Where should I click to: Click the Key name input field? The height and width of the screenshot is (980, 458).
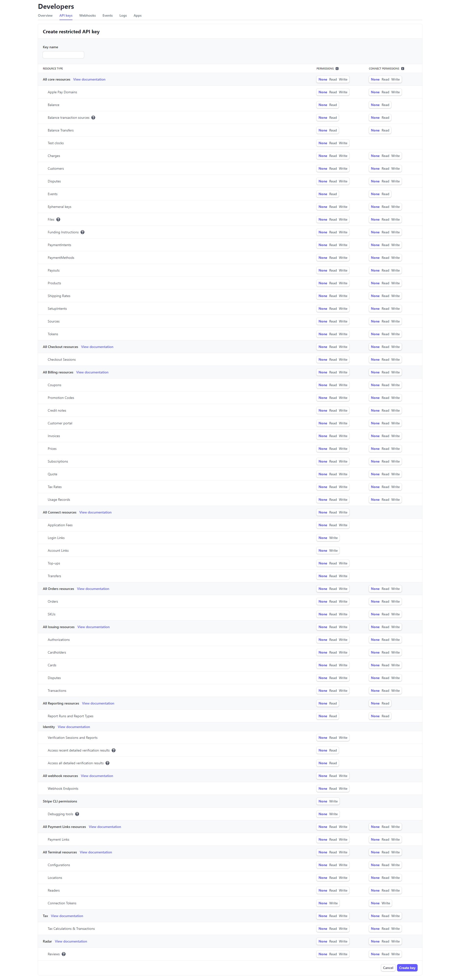point(63,55)
